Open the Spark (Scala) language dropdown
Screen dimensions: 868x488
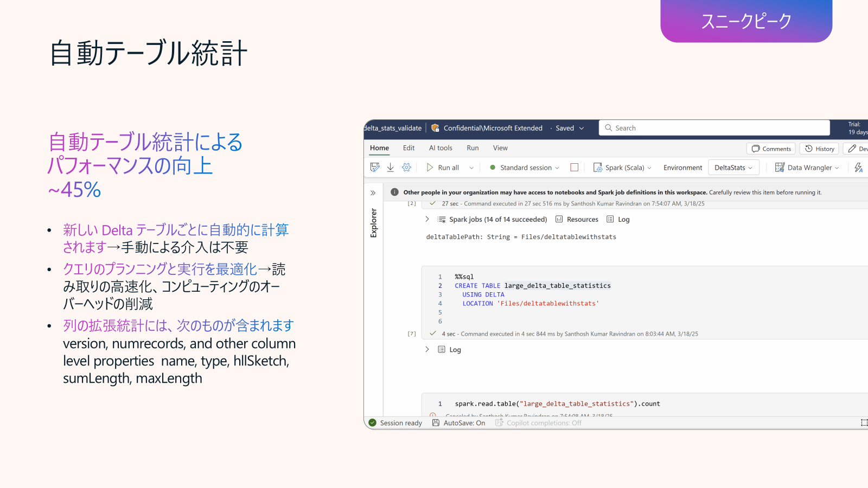coord(622,168)
